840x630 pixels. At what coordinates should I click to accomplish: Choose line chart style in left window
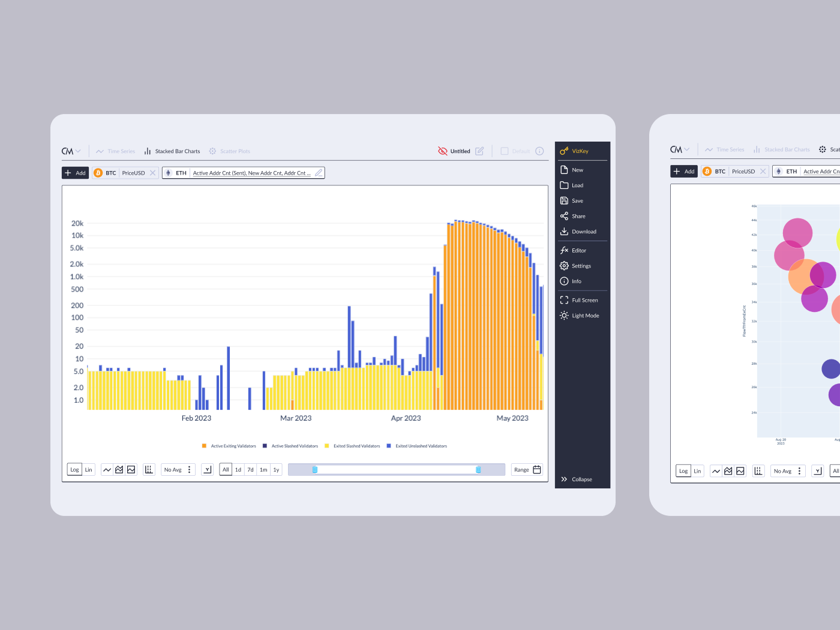(x=107, y=470)
